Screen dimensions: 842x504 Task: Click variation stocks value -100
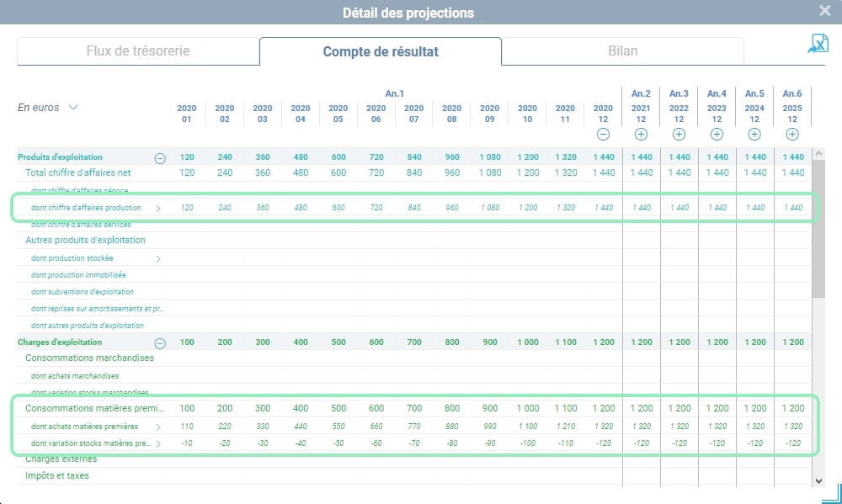tap(528, 443)
